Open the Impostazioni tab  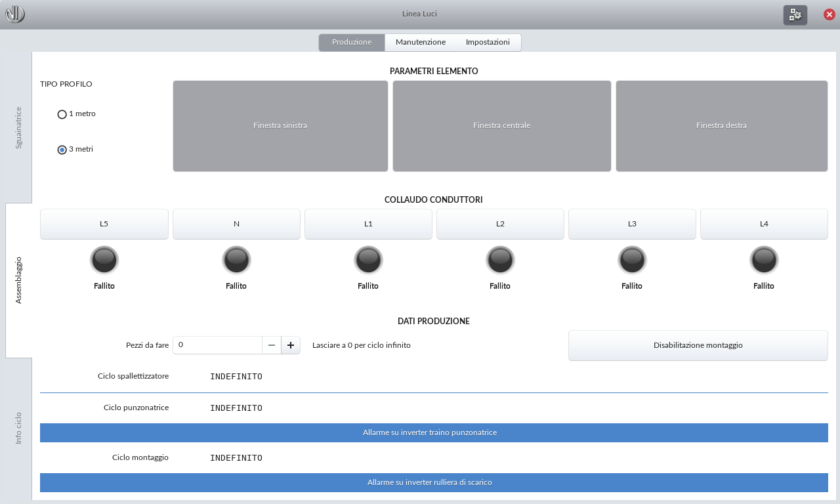pos(488,42)
